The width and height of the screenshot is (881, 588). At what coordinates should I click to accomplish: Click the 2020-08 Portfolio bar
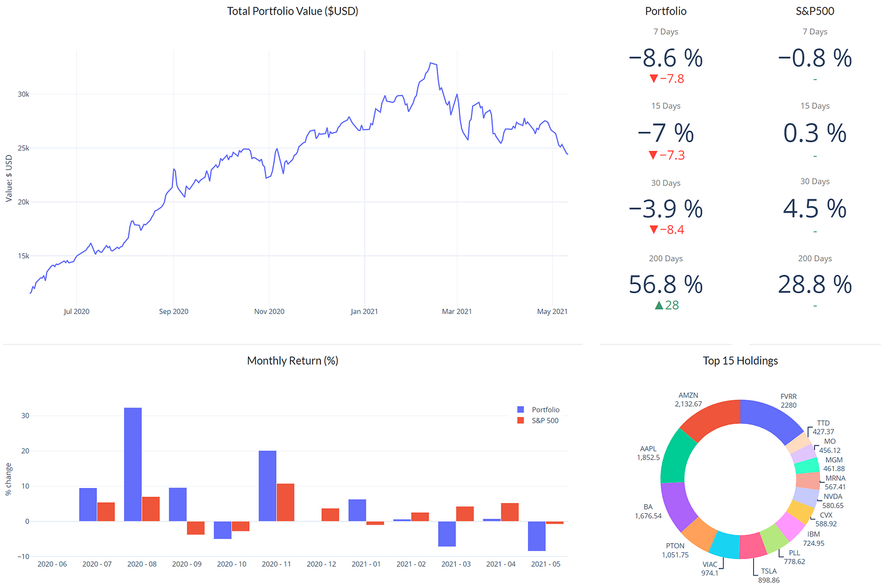point(133,465)
